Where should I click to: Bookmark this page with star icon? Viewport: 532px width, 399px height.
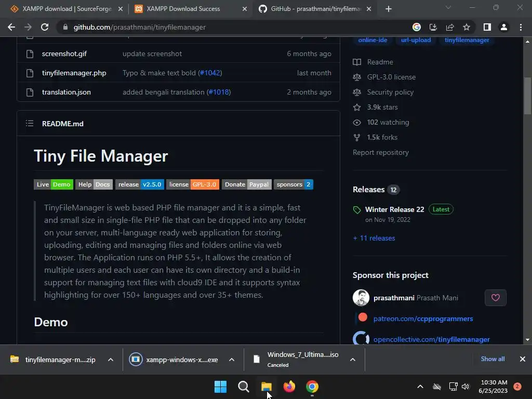coord(467,27)
